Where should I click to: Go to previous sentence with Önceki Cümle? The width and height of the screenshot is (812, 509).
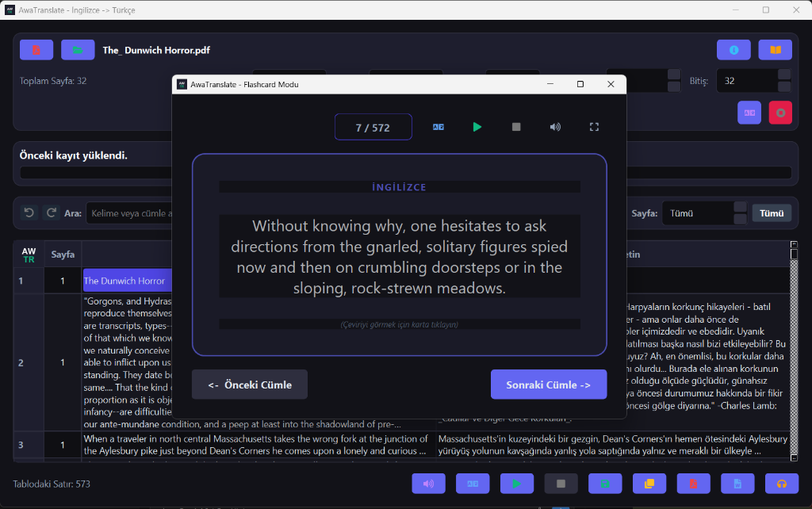250,385
